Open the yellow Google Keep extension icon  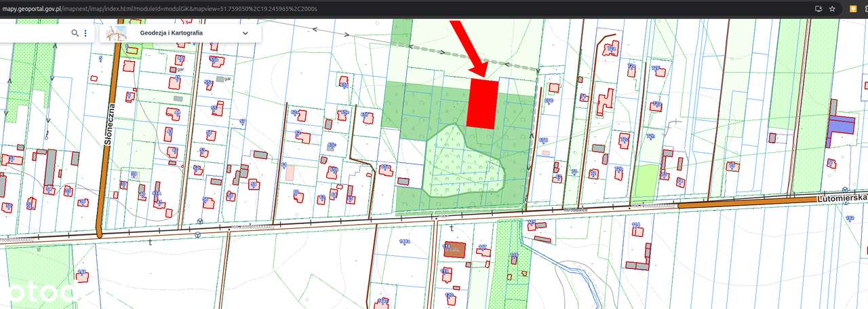click(x=854, y=9)
